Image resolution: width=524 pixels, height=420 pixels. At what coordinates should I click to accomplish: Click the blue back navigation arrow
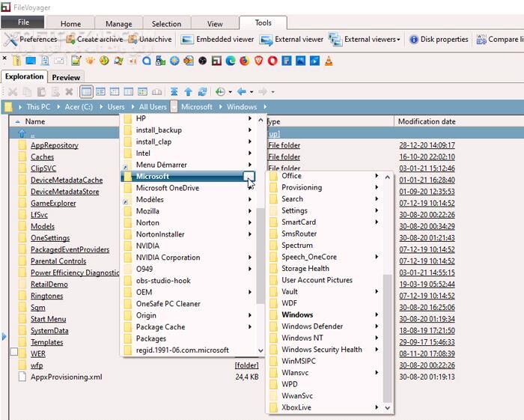[x=242, y=91]
